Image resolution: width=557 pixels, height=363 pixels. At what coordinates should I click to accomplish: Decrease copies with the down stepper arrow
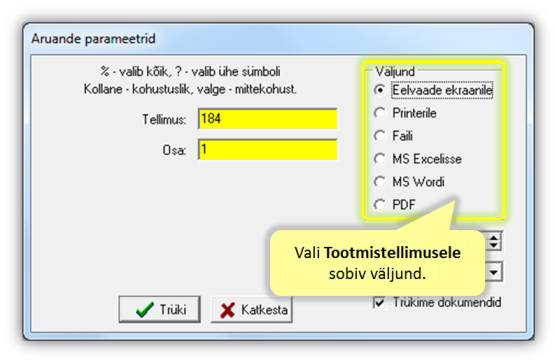(x=494, y=246)
